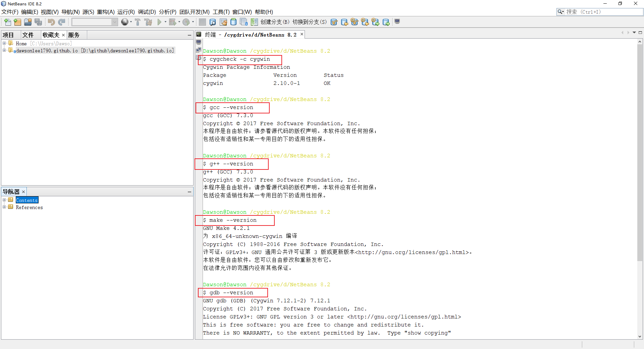Click the terminal vertical scrollbar thumb
The height and width of the screenshot is (349, 644).
point(640,153)
